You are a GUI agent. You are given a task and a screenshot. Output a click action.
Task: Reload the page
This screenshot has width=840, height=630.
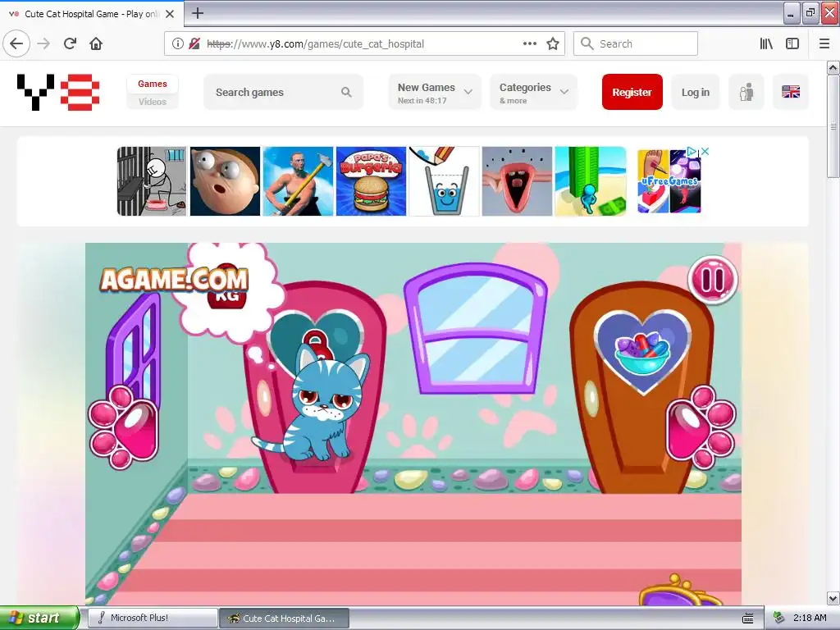tap(70, 43)
